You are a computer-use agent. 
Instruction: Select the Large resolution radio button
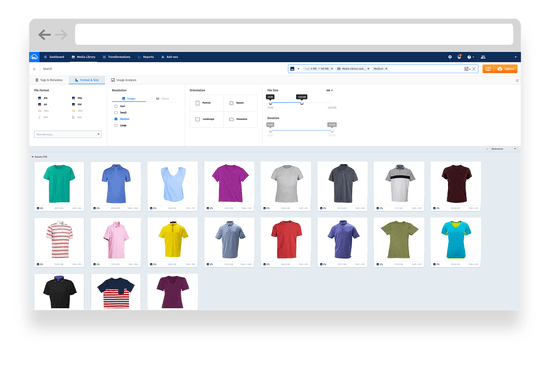pos(116,125)
